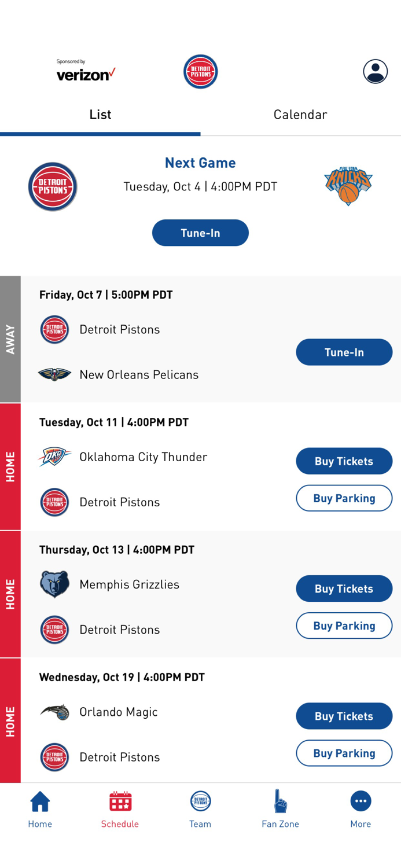Screen dimensions: 401x868
Task: Switch to the Calendar tab
Action: click(x=300, y=115)
